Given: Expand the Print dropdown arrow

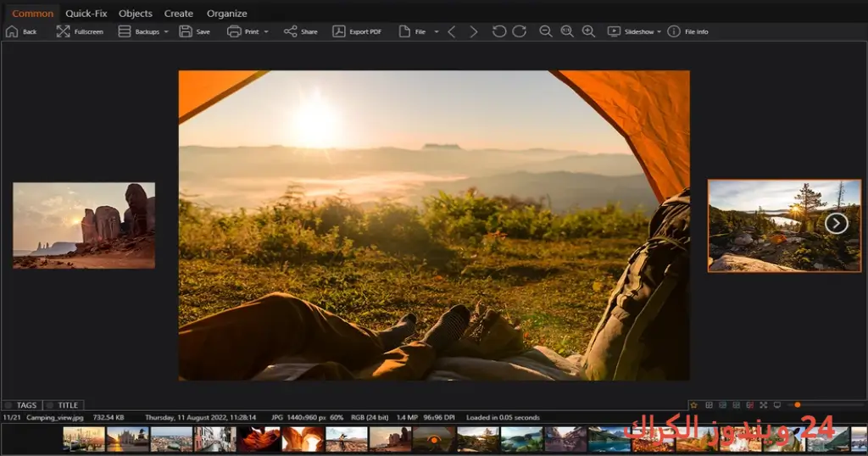Looking at the screenshot, I should click(x=266, y=31).
